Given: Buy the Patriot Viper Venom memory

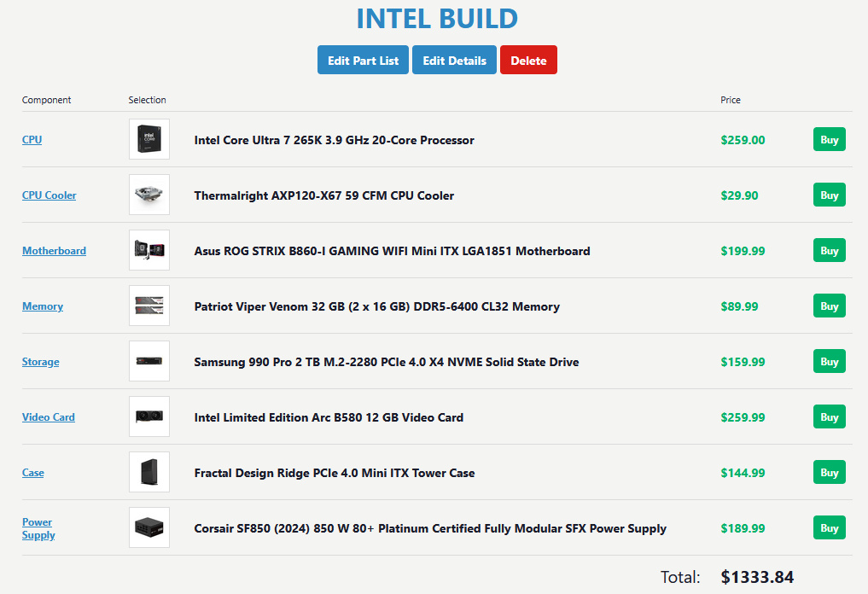Looking at the screenshot, I should [x=830, y=306].
